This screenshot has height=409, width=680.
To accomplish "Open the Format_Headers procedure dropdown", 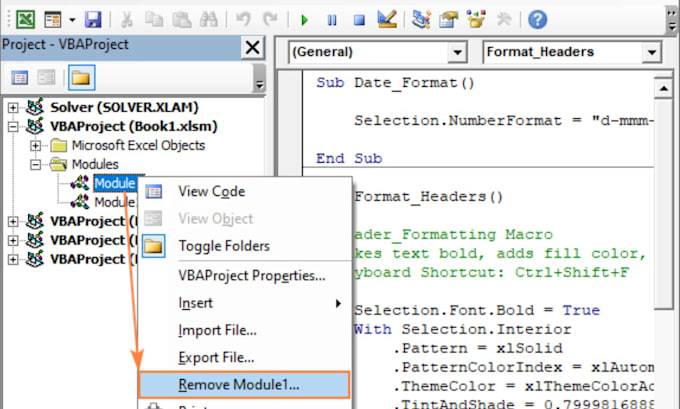I will (x=651, y=52).
